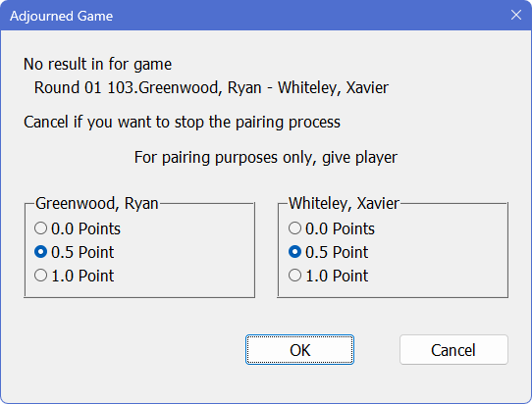Select 0.0 Points for Greenwood, Ryan
The width and height of the screenshot is (532, 404).
[x=78, y=228]
